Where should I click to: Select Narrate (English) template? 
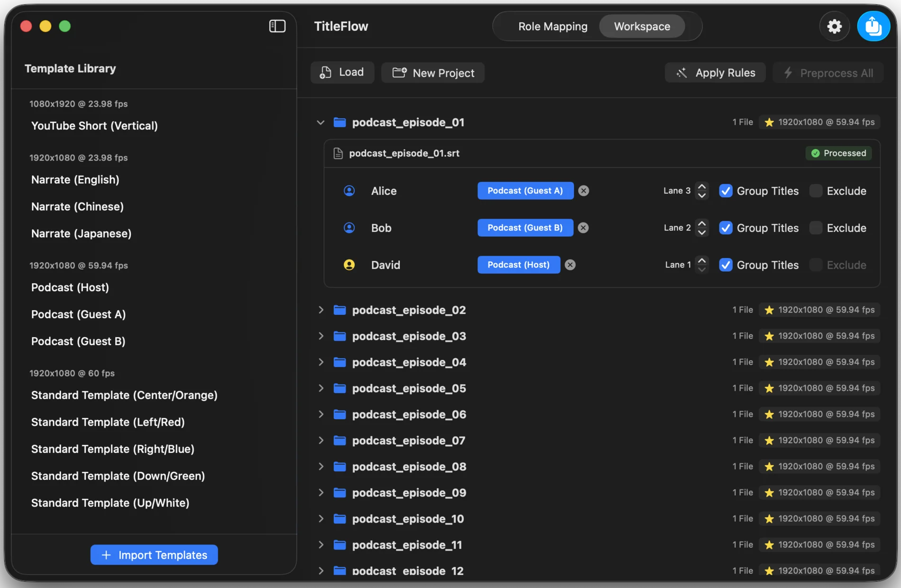75,180
